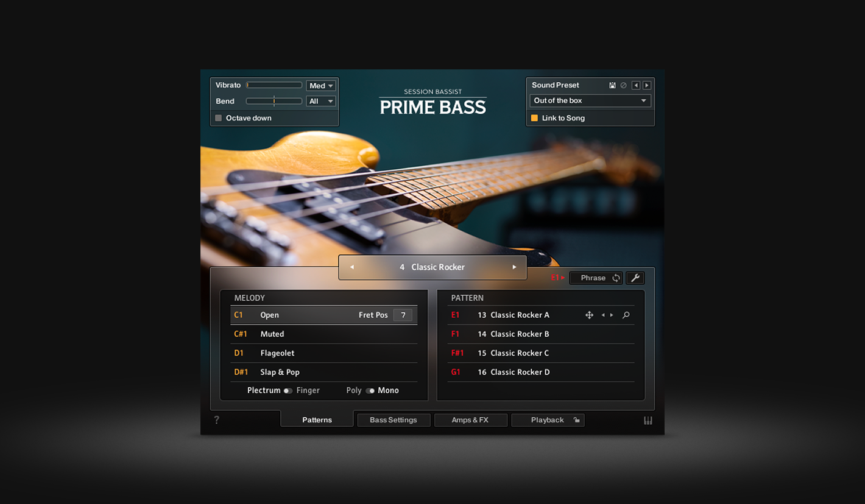Open the Amps & FX tab

[470, 420]
